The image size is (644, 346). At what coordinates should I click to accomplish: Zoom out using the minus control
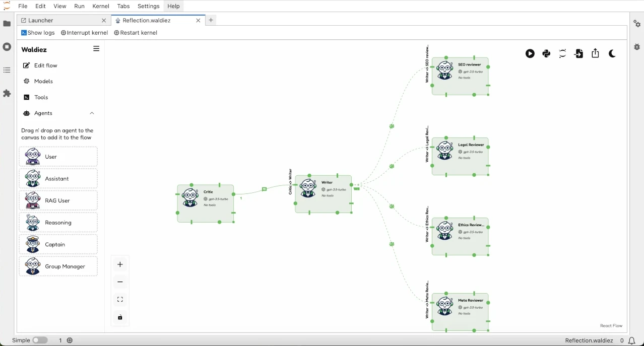coord(120,282)
